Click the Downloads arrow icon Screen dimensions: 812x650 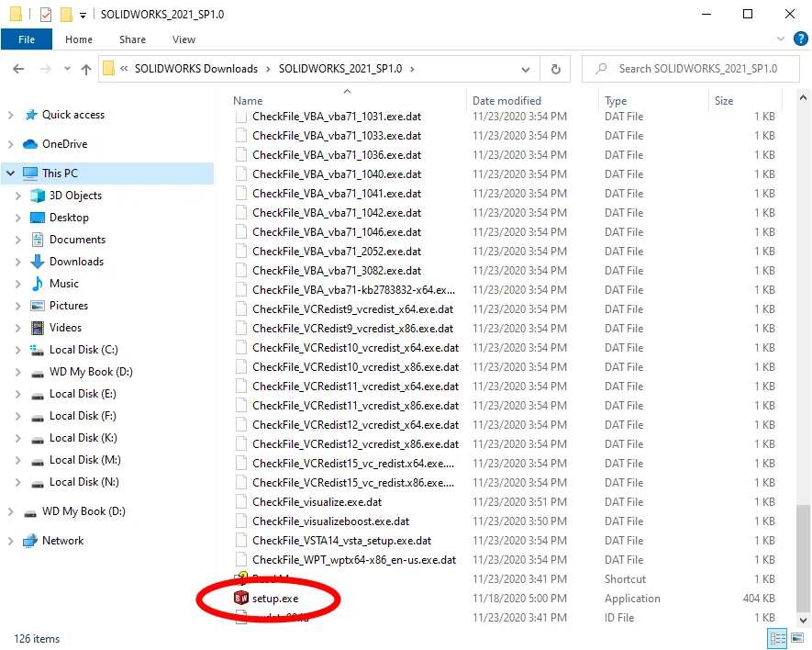tap(38, 262)
